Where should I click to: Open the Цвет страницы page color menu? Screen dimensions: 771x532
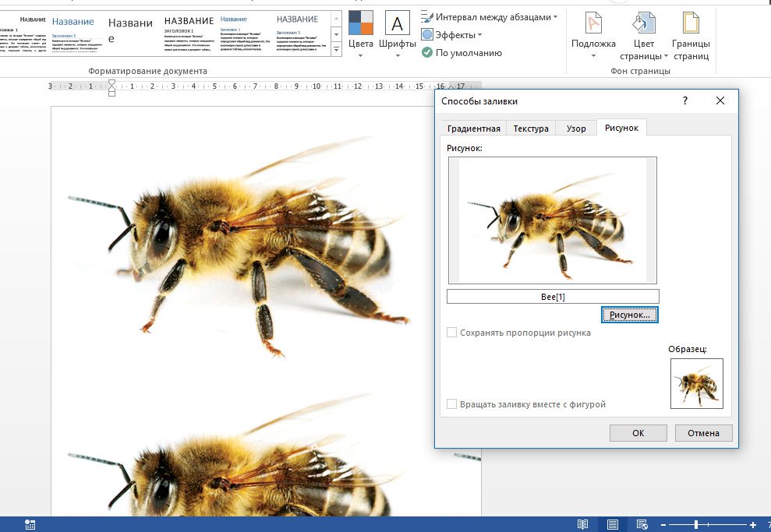pos(644,35)
